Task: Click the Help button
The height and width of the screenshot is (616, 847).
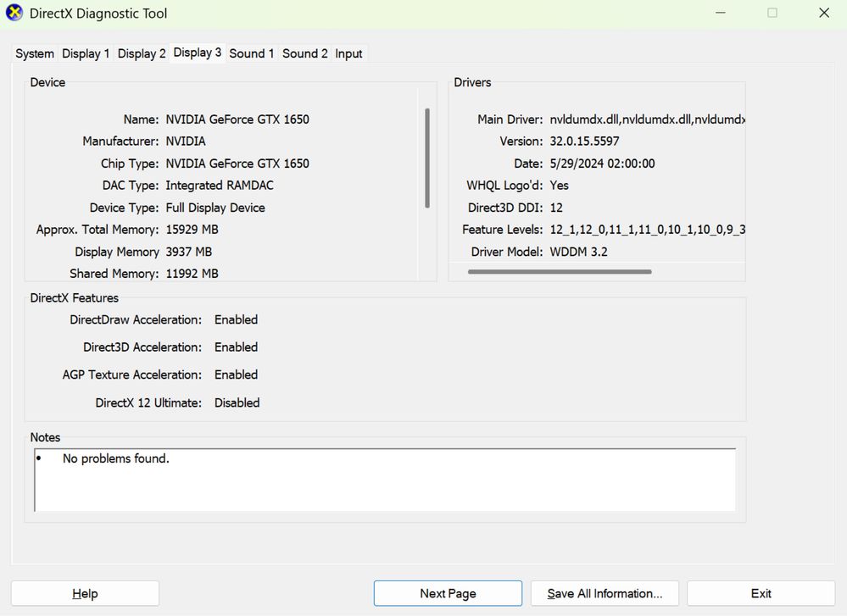Action: point(85,593)
